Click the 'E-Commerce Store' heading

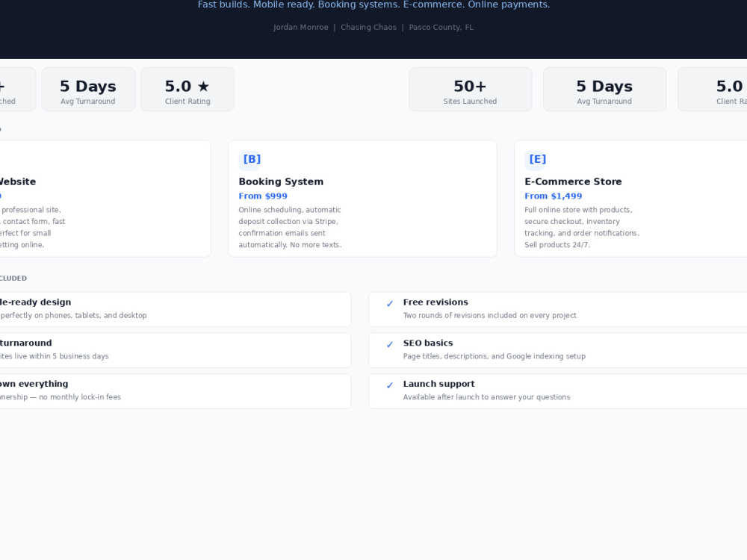(x=573, y=181)
